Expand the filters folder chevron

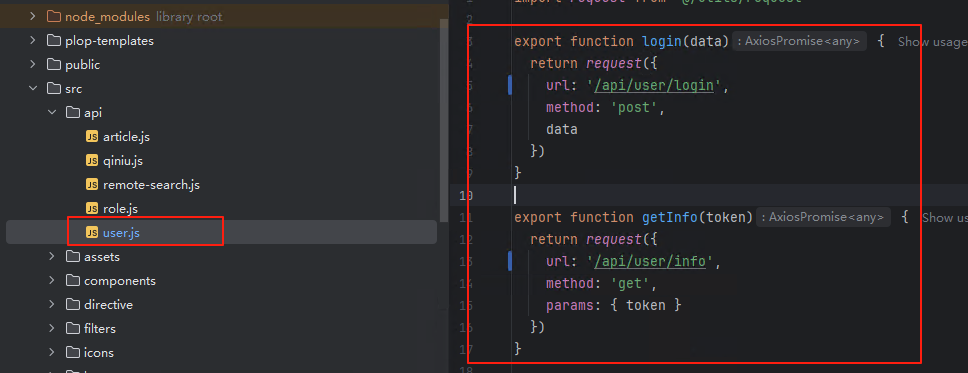pos(52,329)
